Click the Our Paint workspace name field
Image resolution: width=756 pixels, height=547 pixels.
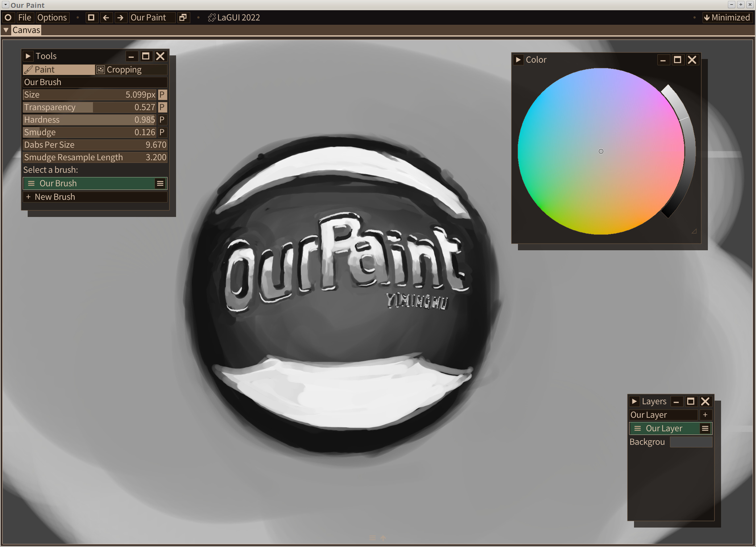pyautogui.click(x=152, y=17)
